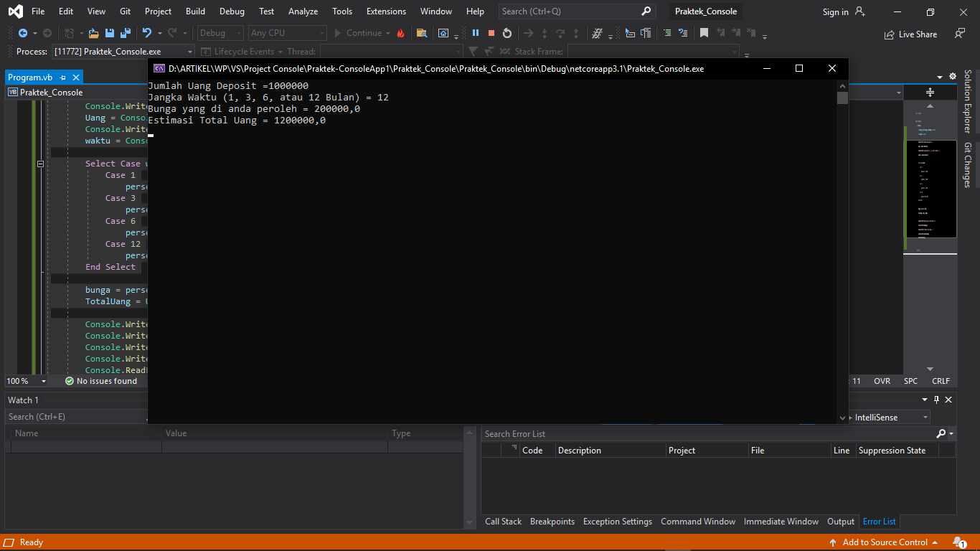Screen dimensions: 980x551
Task: Open the Process dropdown with Praktek_Console.exe
Action: [123, 52]
